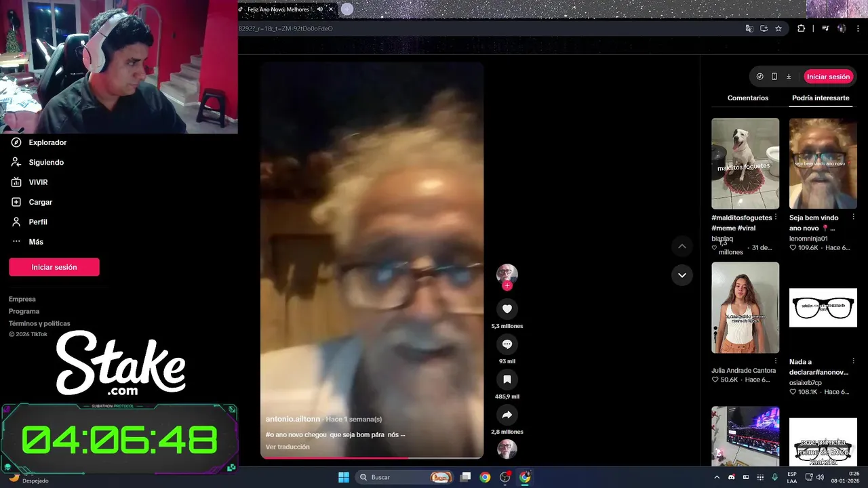The height and width of the screenshot is (488, 868).
Task: Open the Programa footer link
Action: tap(24, 311)
